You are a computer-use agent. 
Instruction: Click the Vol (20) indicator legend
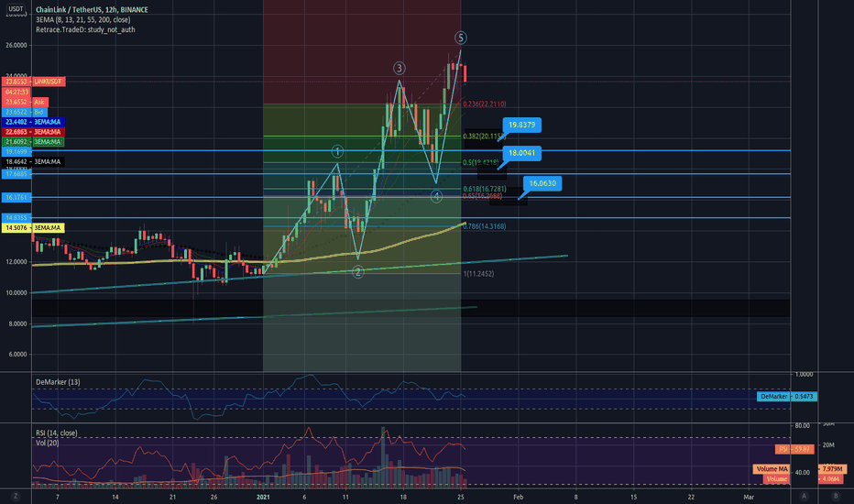[47, 443]
